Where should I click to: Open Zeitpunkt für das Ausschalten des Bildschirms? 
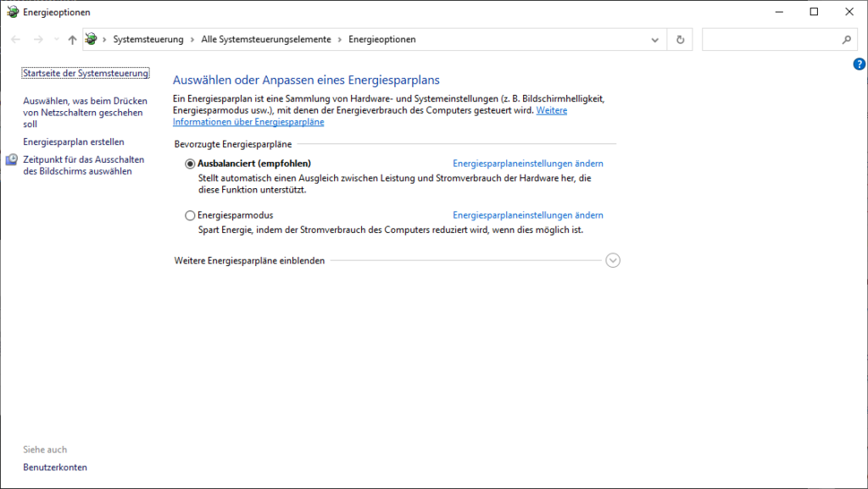(84, 165)
